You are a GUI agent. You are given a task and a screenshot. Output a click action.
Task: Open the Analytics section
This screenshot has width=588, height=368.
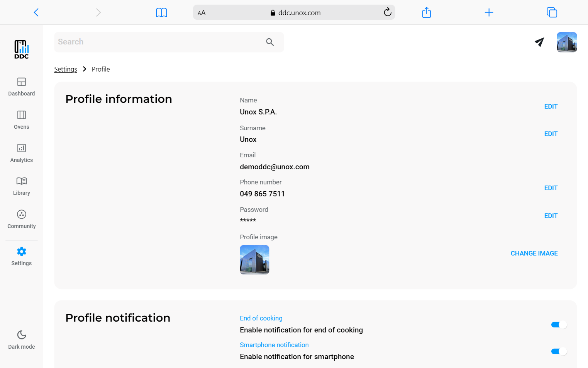(x=21, y=153)
